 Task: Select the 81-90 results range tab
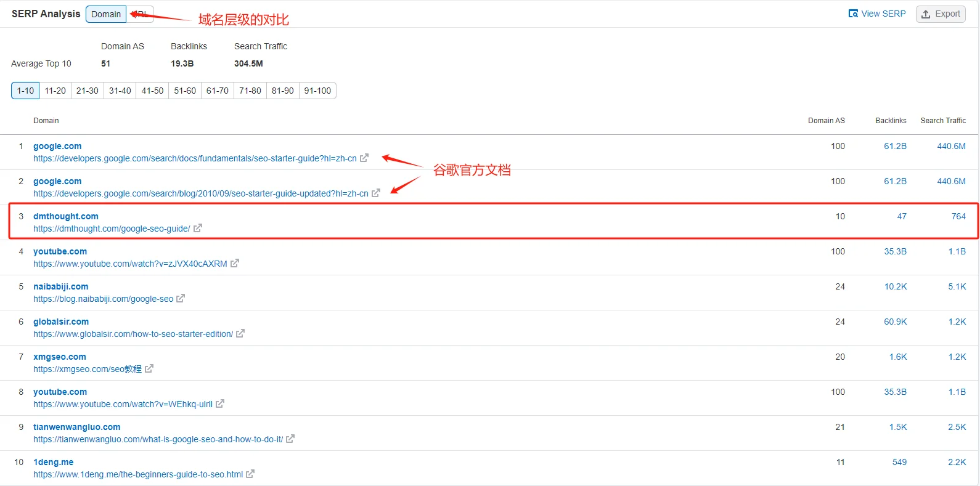283,91
